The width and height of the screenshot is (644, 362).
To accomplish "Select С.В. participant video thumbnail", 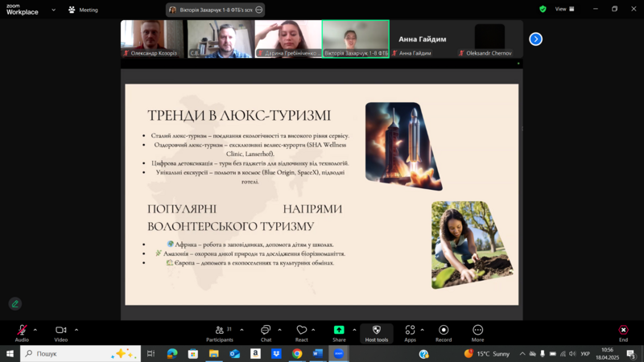I will point(221,39).
